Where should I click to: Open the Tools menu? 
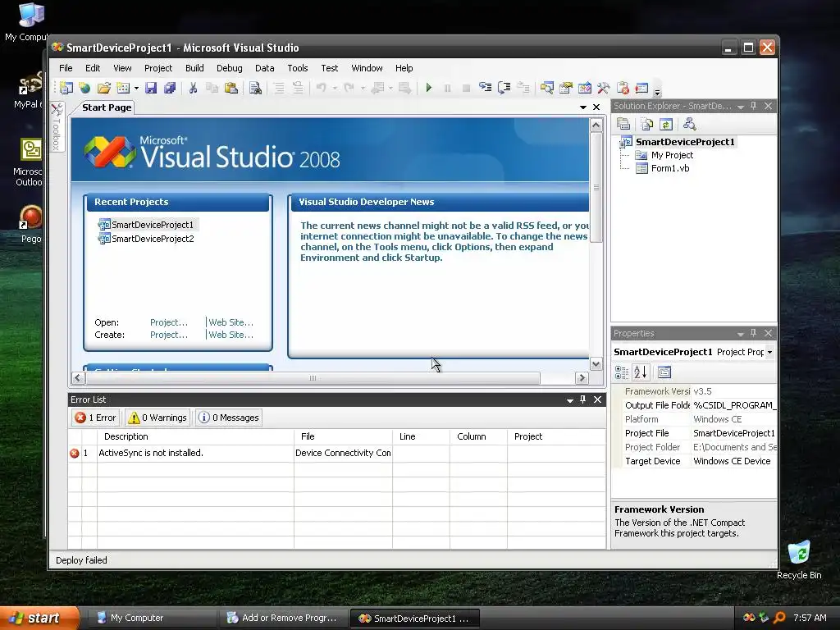[297, 68]
